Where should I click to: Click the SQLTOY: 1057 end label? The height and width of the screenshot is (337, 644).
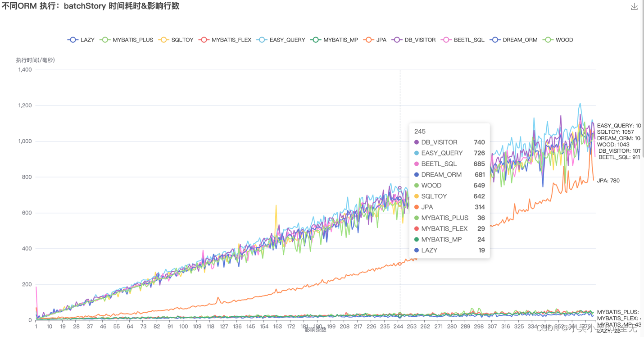[615, 132]
